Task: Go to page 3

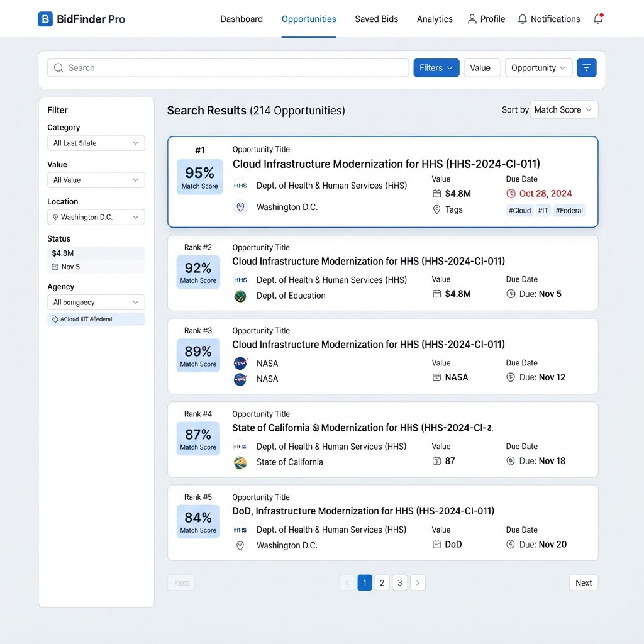Action: click(399, 583)
